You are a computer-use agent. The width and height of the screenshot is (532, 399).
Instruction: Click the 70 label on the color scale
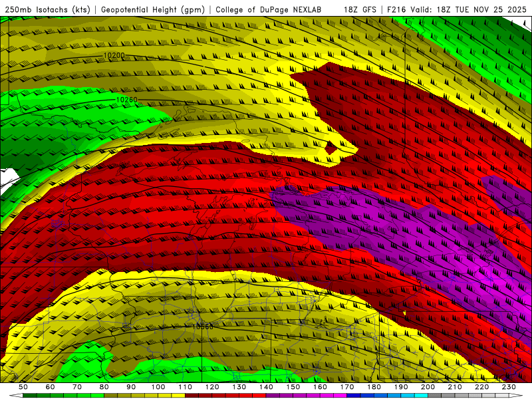(x=77, y=387)
